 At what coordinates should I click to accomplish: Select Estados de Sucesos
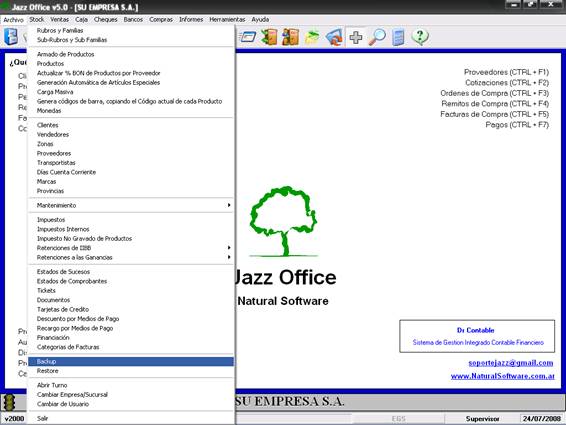[131, 272]
